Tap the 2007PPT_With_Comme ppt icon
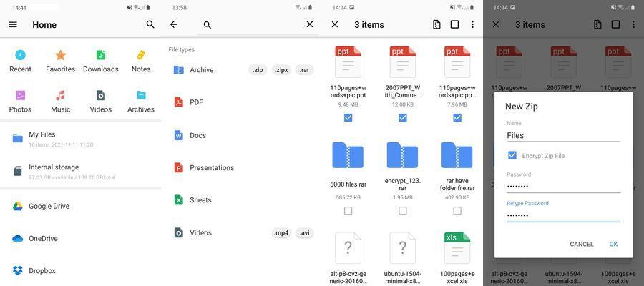This screenshot has height=286, width=644. (x=402, y=61)
